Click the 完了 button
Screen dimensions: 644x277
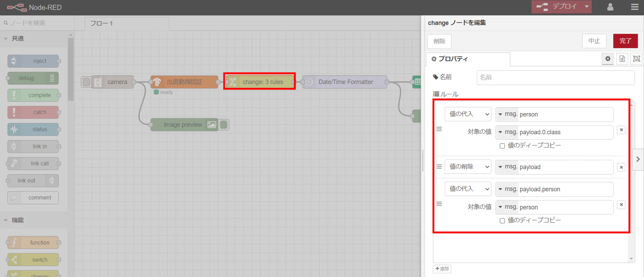point(625,41)
